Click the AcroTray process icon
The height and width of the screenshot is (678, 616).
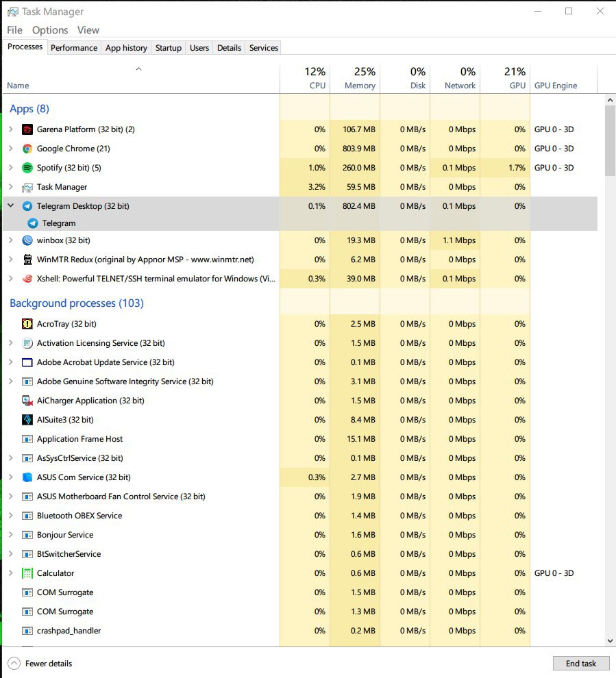click(27, 324)
